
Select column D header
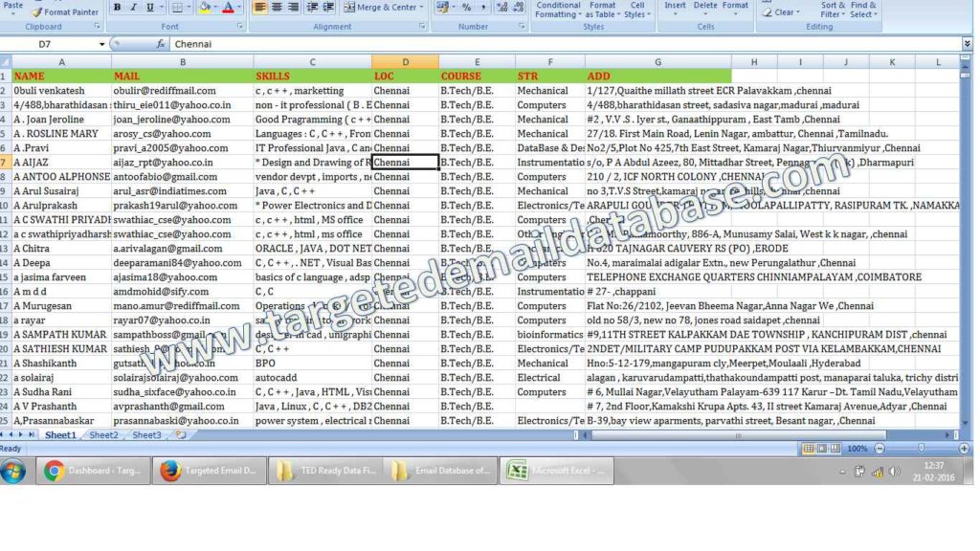click(x=405, y=62)
